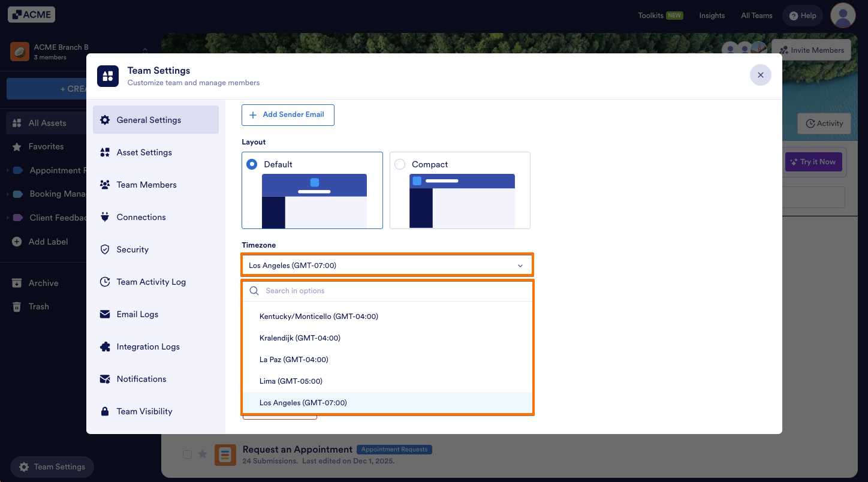Click the star icon beside Request an Appointment

[203, 454]
